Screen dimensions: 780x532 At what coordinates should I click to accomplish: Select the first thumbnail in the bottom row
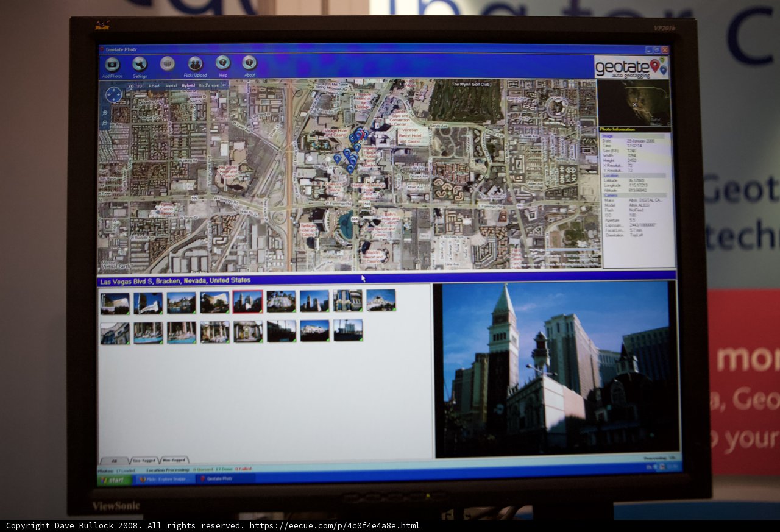point(115,333)
